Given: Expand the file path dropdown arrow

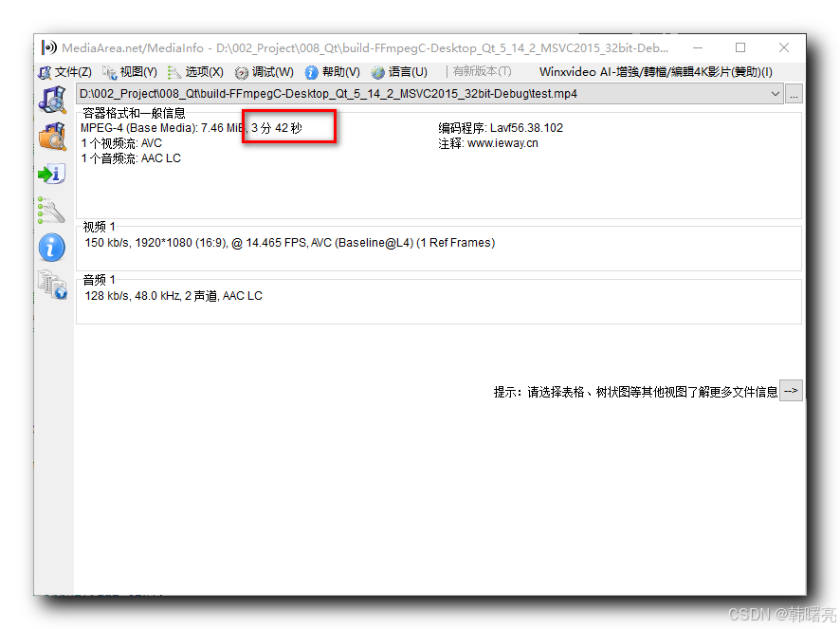Looking at the screenshot, I should tap(775, 94).
